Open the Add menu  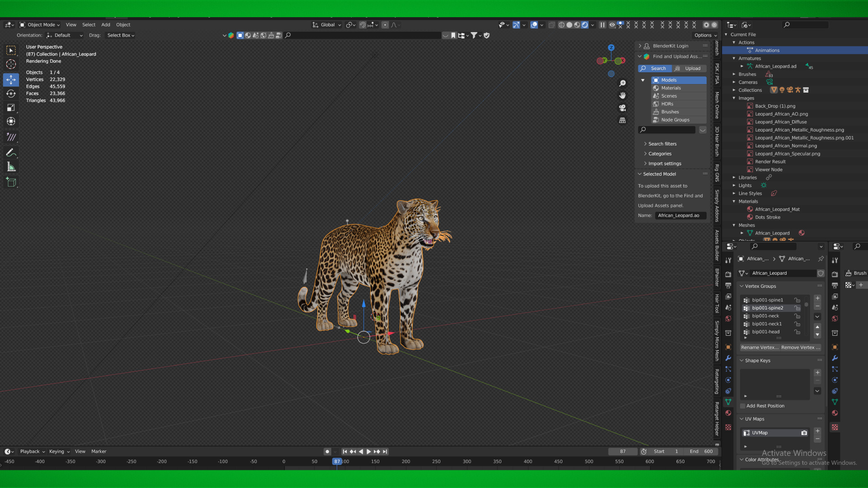106,25
